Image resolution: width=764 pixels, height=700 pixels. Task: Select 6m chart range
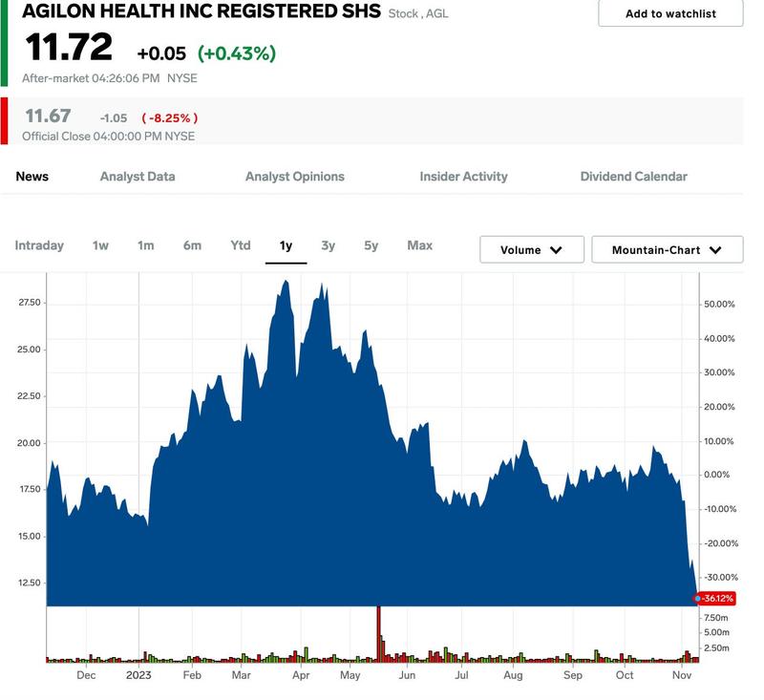(192, 245)
